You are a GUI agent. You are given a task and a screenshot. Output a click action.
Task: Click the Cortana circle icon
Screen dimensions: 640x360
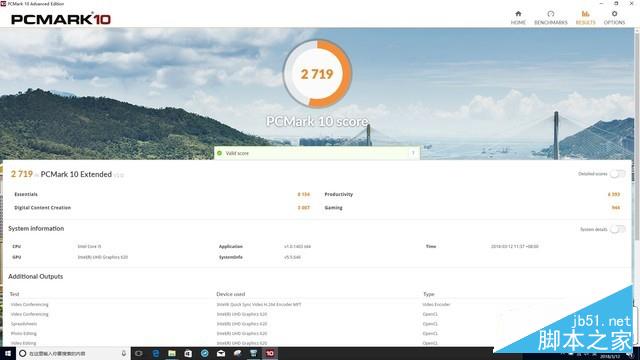(23, 353)
